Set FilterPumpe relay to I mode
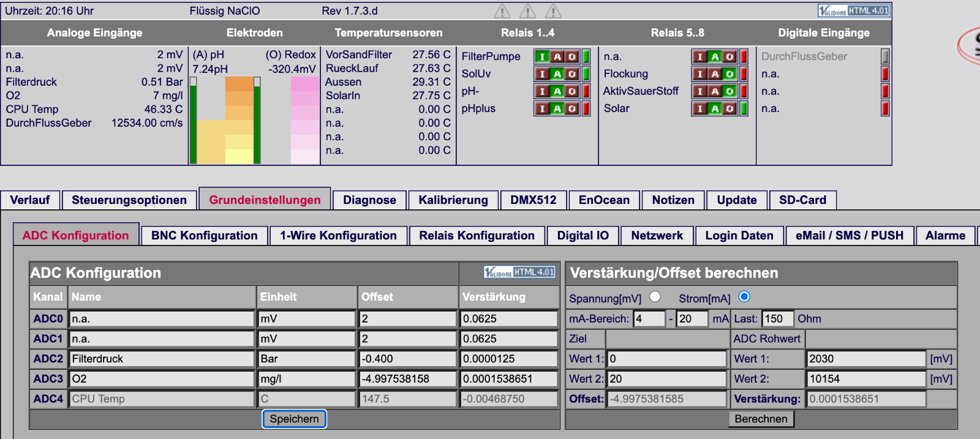 tap(542, 56)
